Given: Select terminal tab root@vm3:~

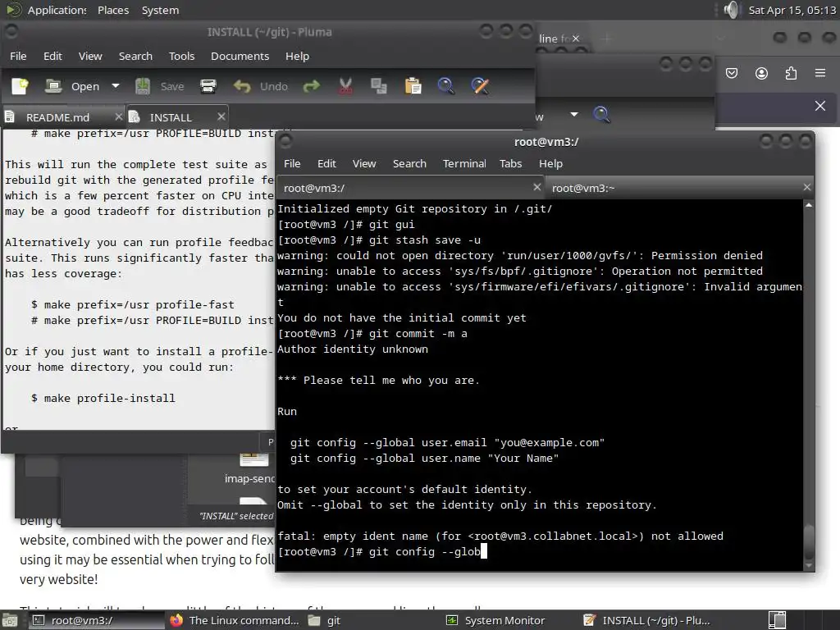Looking at the screenshot, I should pos(679,188).
